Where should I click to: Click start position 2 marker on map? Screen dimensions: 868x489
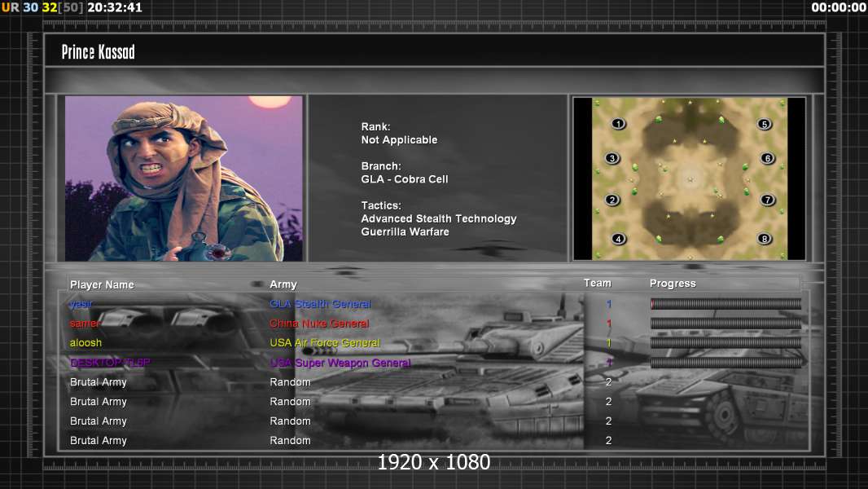[612, 200]
